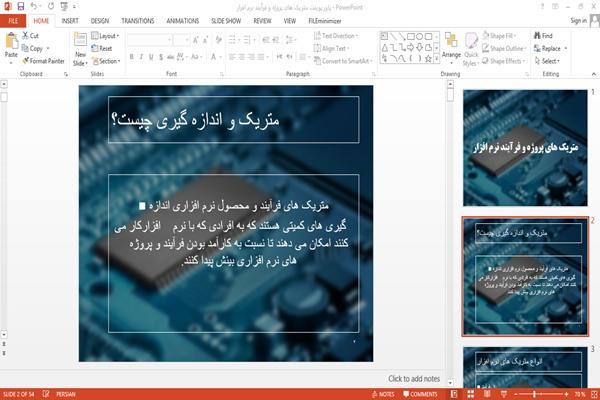Clear all formatting icon
The height and width of the screenshot is (400, 600).
click(x=218, y=40)
